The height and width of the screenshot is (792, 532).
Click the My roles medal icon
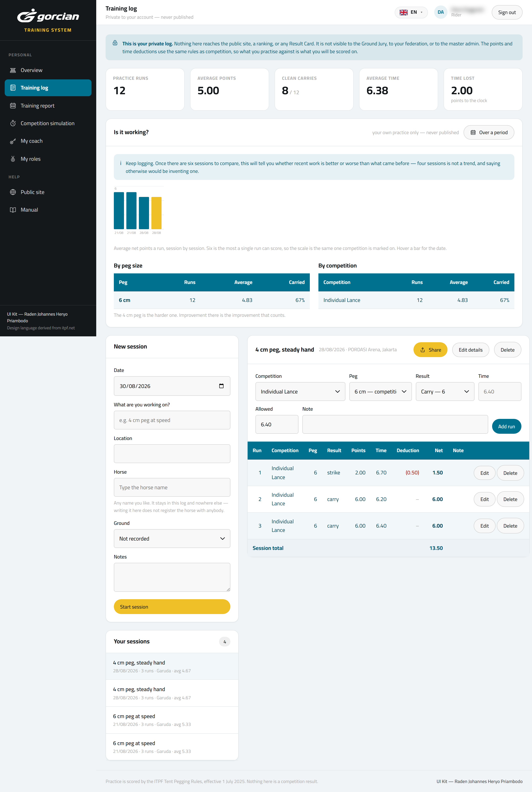point(13,159)
